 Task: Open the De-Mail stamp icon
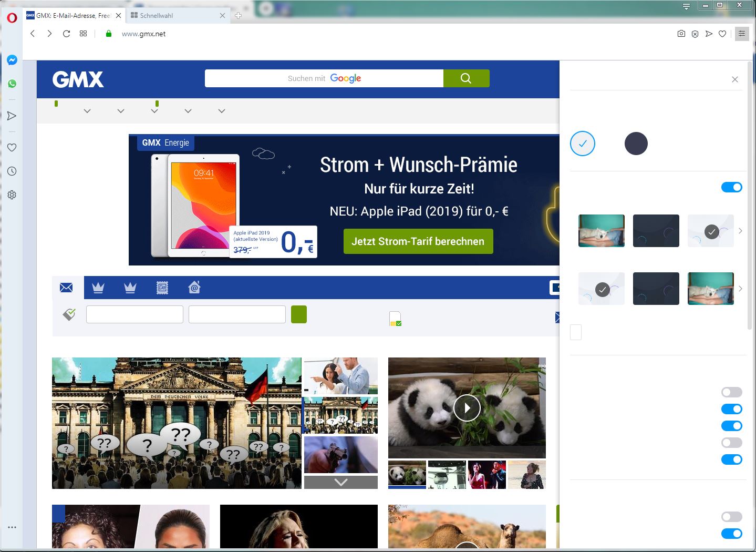click(162, 288)
